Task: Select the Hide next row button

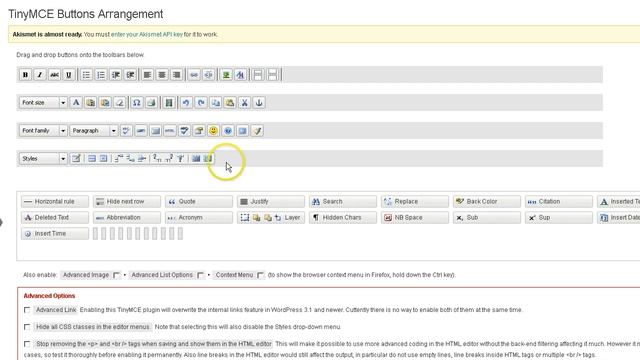Action: (x=127, y=202)
